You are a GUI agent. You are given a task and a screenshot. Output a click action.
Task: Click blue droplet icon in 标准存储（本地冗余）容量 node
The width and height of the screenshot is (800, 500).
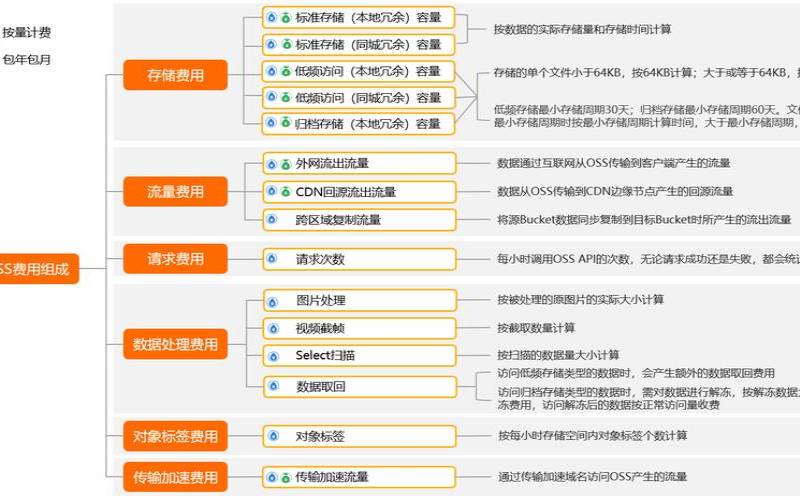pyautogui.click(x=272, y=18)
